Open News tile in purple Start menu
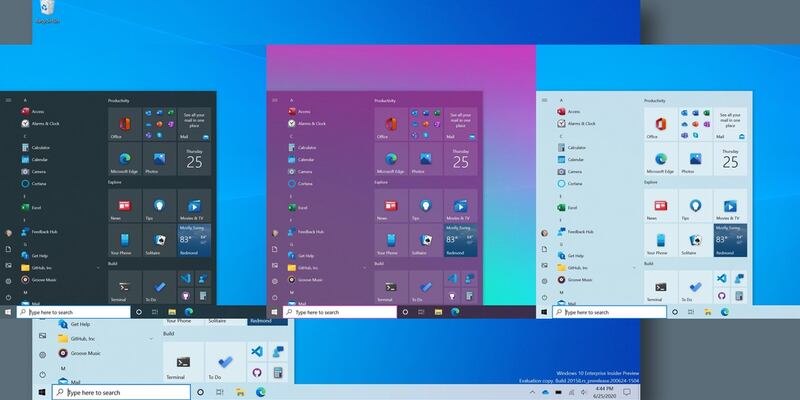800x400 pixels. coord(387,208)
